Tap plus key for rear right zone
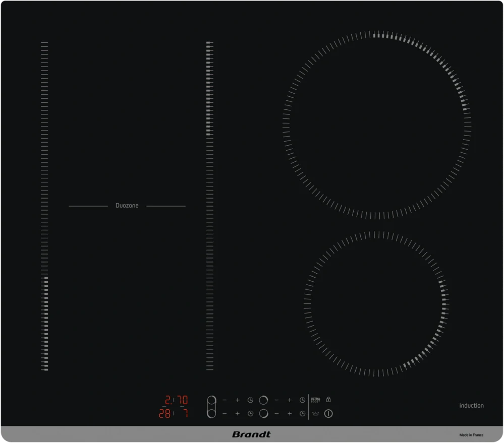This screenshot has height=443, width=504. click(290, 400)
